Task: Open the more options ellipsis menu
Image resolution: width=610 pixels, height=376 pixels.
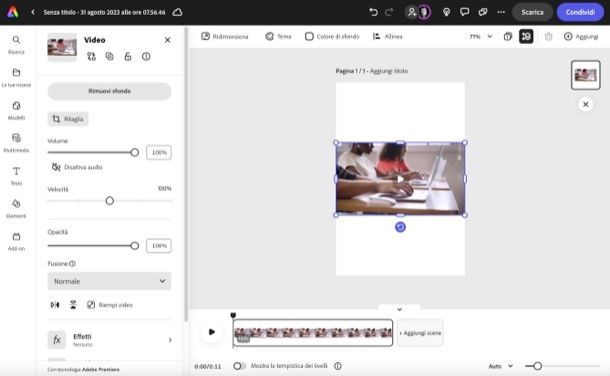Action: pyautogui.click(x=501, y=12)
